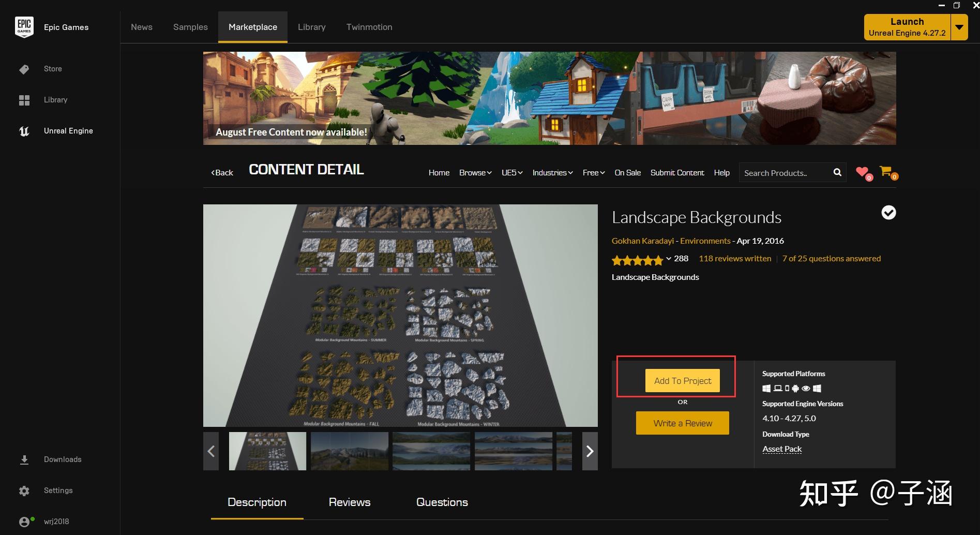This screenshot has width=980, height=535.
Task: Open the wishlist heart icon
Action: (x=863, y=172)
